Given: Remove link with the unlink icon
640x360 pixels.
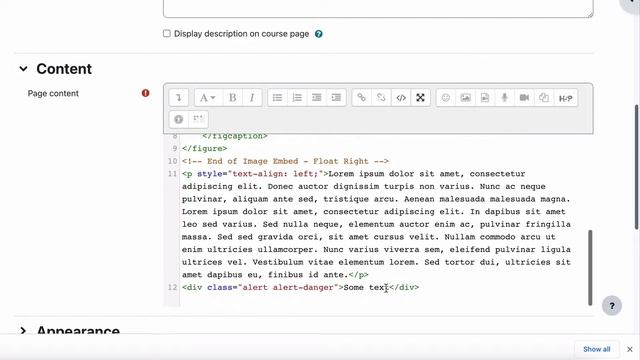Looking at the screenshot, I should pos(381,98).
